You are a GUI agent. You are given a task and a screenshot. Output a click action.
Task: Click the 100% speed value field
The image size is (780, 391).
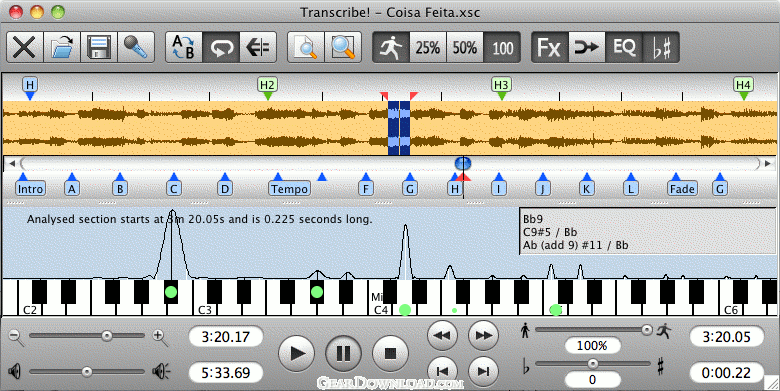(592, 345)
